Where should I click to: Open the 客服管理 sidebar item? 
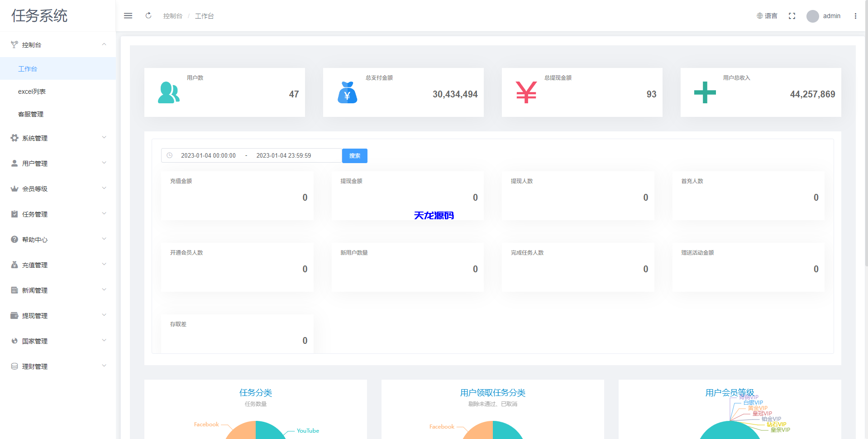[x=58, y=114]
